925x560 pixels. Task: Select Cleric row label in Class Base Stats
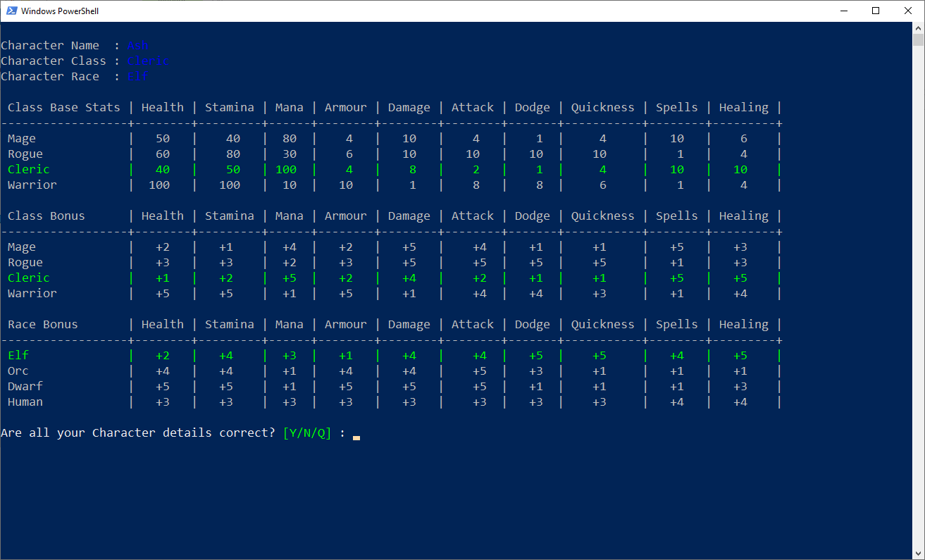pos(29,170)
